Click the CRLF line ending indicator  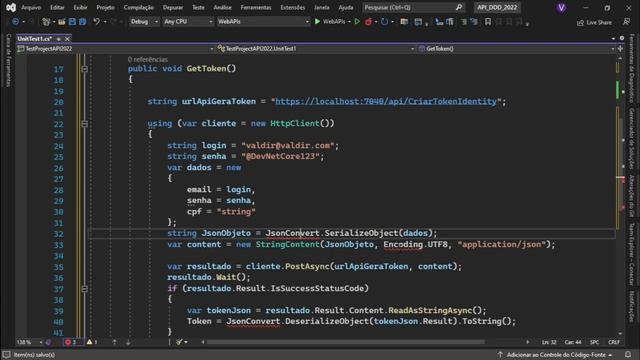pos(614,342)
